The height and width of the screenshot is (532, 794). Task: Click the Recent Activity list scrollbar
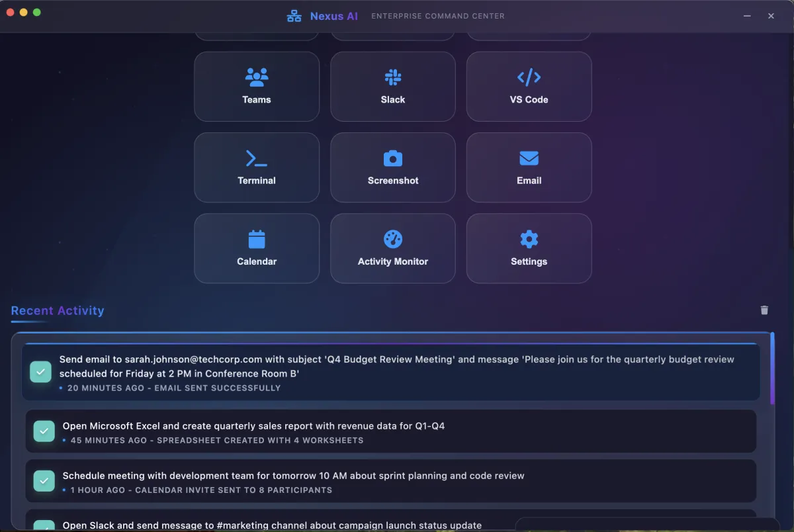coord(772,369)
